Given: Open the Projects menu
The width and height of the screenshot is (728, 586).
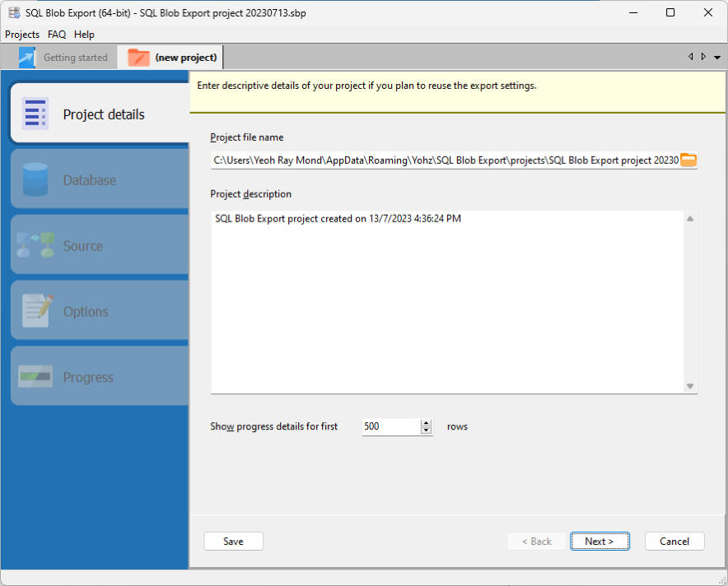Looking at the screenshot, I should pos(21,35).
